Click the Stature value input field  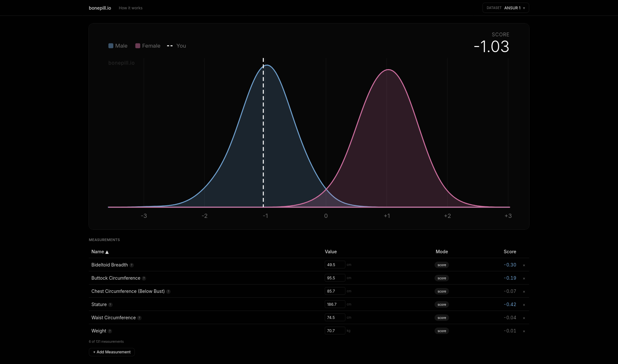tap(334, 304)
